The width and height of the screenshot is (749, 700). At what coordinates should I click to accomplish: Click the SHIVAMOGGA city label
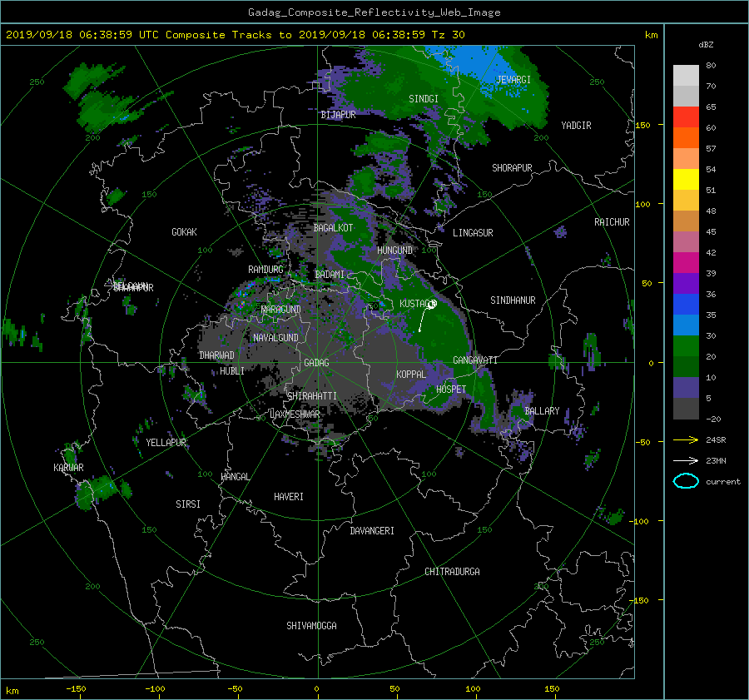pyautogui.click(x=311, y=626)
